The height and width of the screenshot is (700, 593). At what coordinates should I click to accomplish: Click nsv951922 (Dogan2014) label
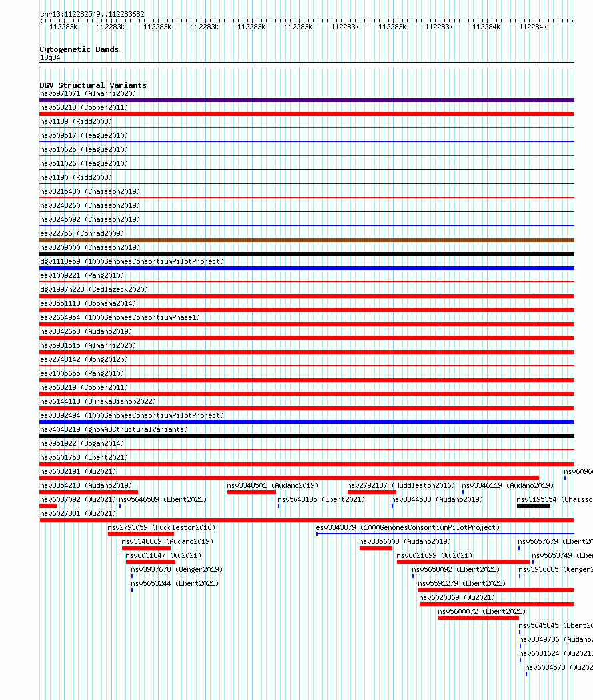coord(82,444)
